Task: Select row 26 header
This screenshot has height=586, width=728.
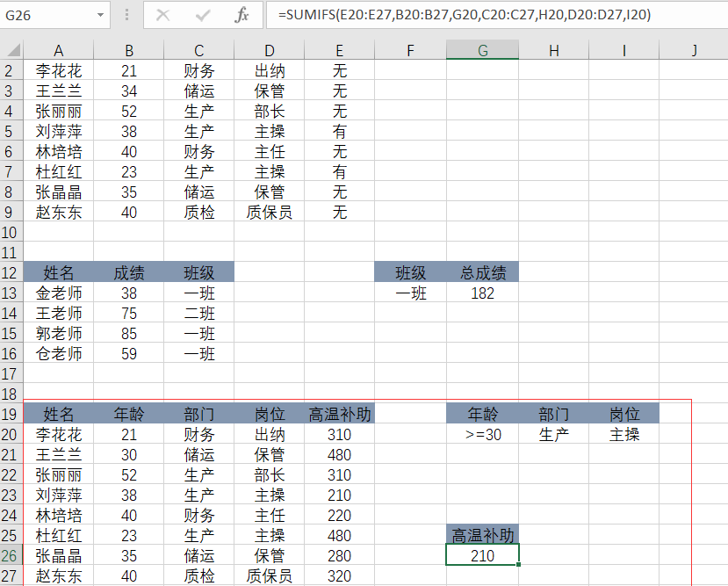Action: 11,556
